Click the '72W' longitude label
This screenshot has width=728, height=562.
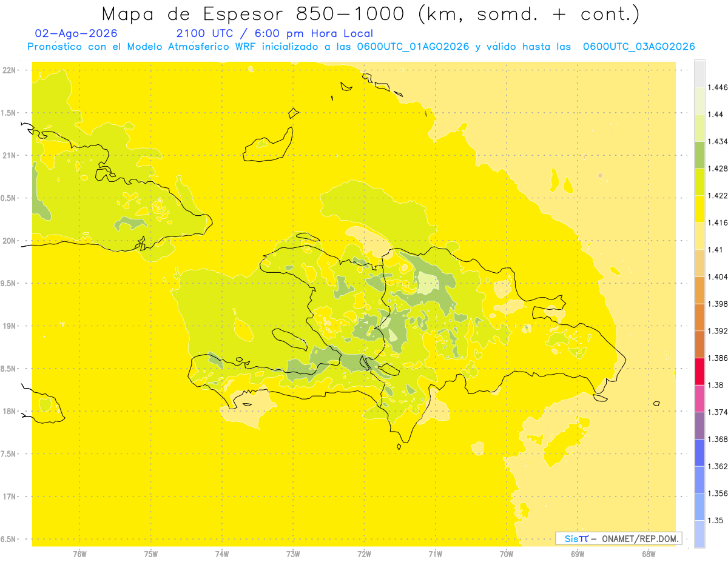pos(364,554)
